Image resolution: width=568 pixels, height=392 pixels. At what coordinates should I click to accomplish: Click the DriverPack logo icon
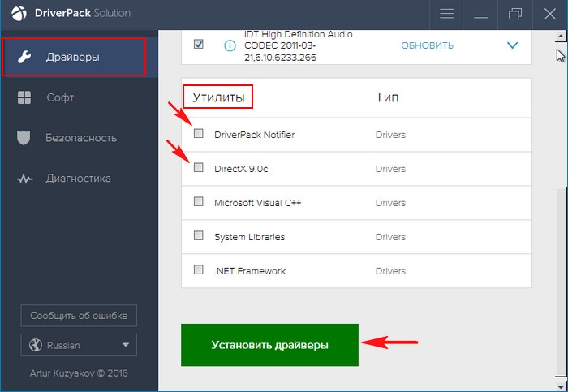pos(17,14)
